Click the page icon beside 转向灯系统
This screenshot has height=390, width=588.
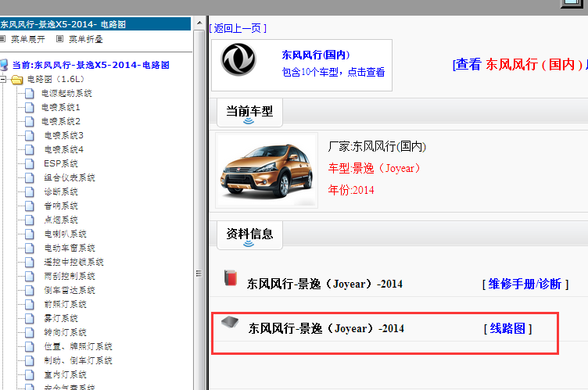[30, 333]
